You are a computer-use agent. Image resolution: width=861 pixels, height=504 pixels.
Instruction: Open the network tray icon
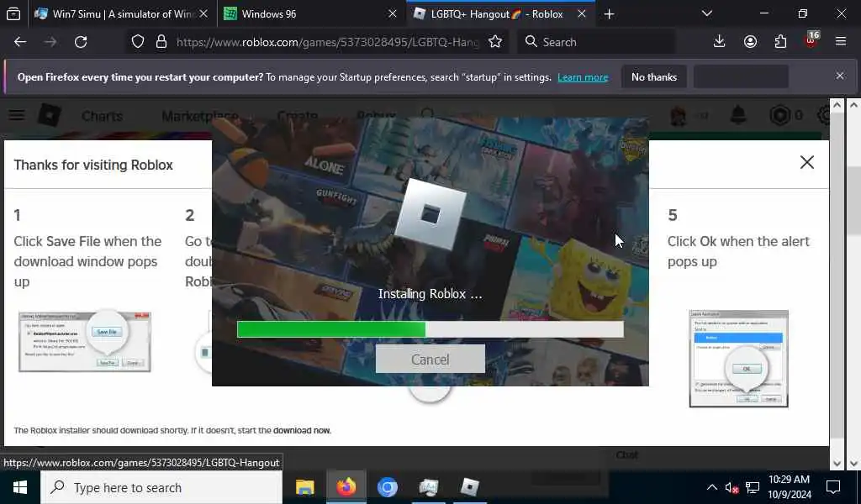pos(753,487)
